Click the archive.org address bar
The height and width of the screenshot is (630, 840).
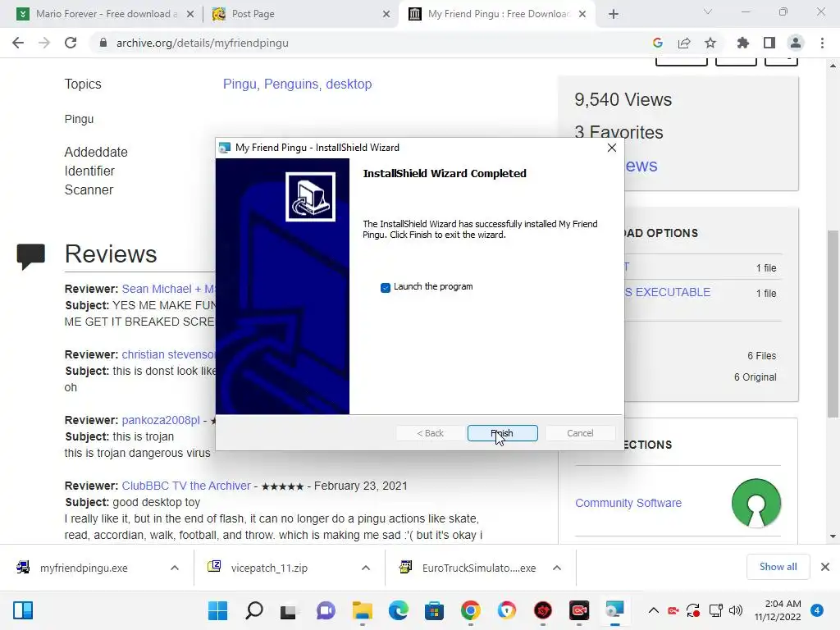pyautogui.click(x=370, y=43)
